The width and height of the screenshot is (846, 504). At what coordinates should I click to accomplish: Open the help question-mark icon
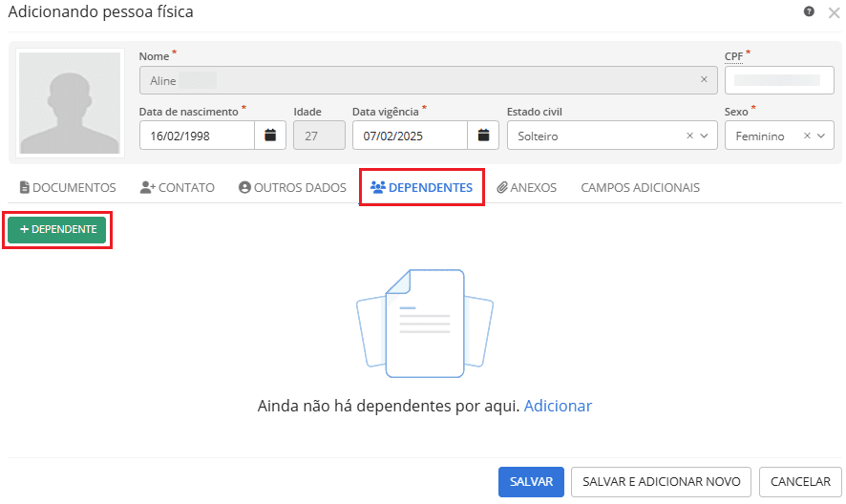pyautogui.click(x=808, y=11)
